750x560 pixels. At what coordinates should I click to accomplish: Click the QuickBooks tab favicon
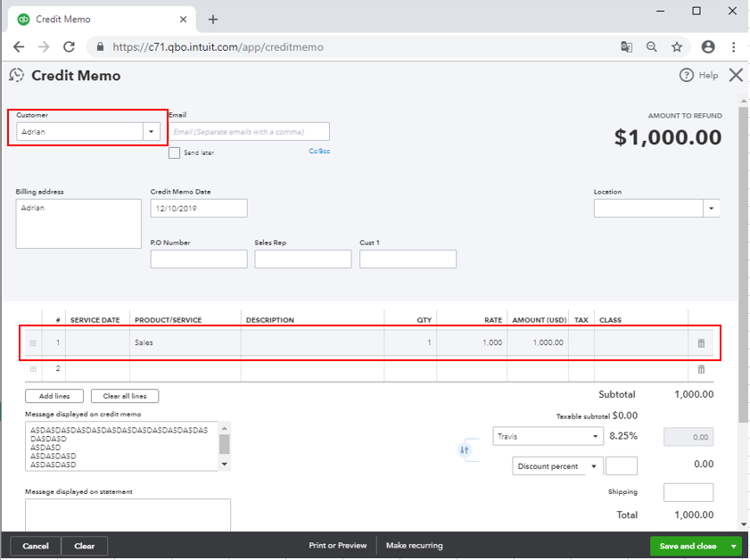[x=23, y=19]
